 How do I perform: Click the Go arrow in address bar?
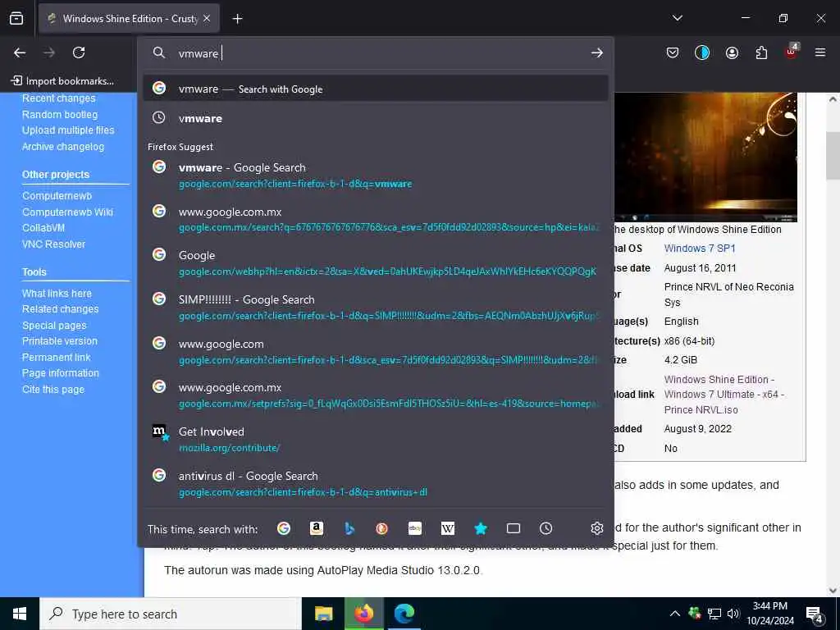pyautogui.click(x=597, y=52)
